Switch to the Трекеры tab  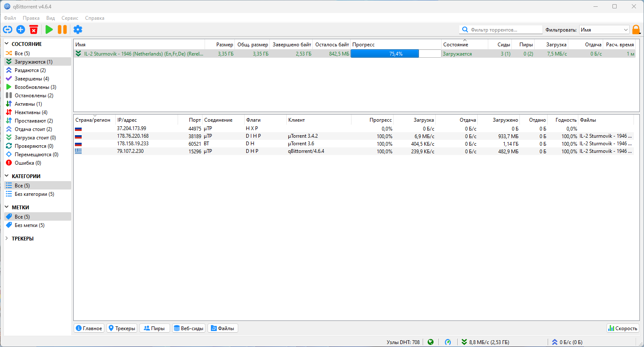point(122,328)
